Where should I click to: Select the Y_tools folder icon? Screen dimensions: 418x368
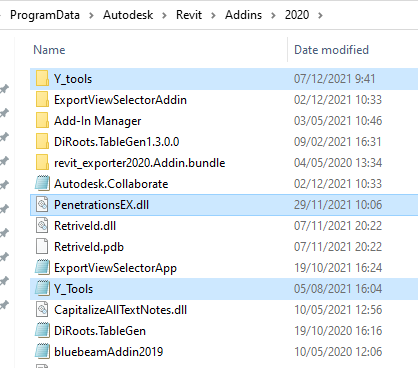click(42, 79)
